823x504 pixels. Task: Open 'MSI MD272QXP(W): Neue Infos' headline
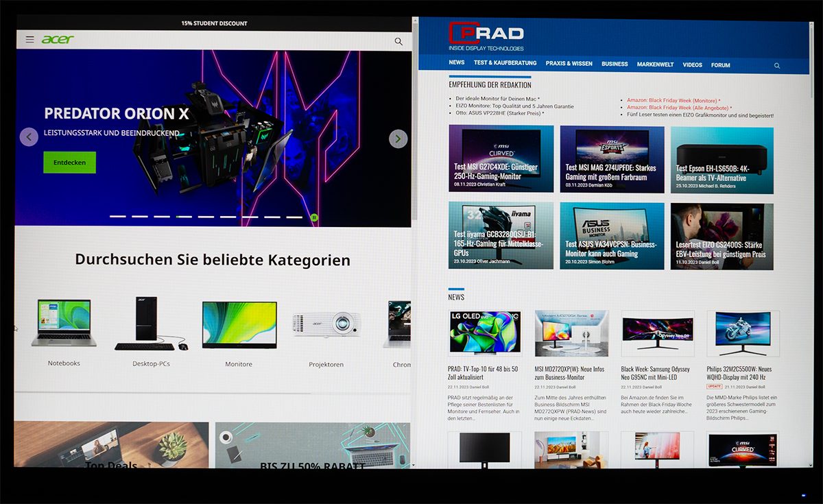tap(571, 373)
